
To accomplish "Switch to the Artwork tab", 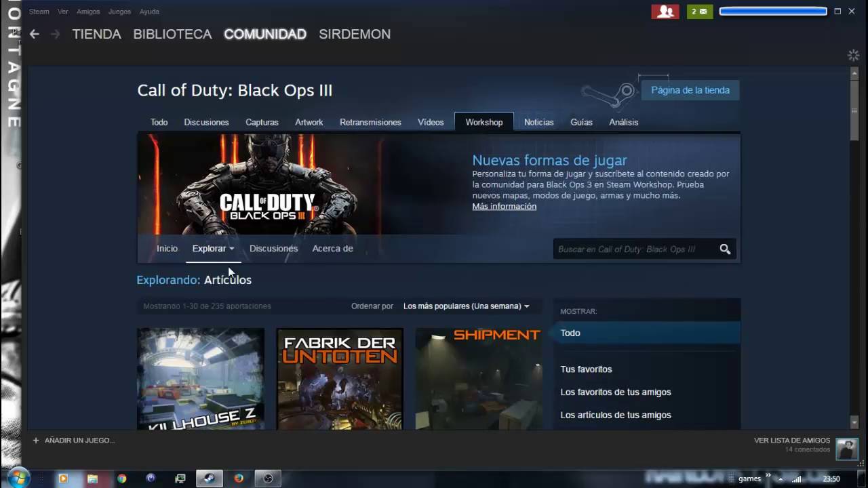I will (x=309, y=122).
